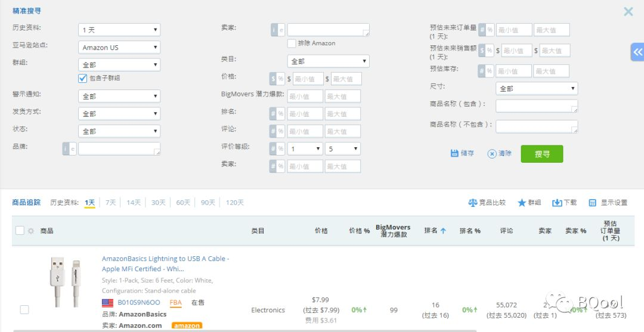This screenshot has width=644, height=332.
Task: Click the 品牌 text input field
Action: click(x=119, y=149)
